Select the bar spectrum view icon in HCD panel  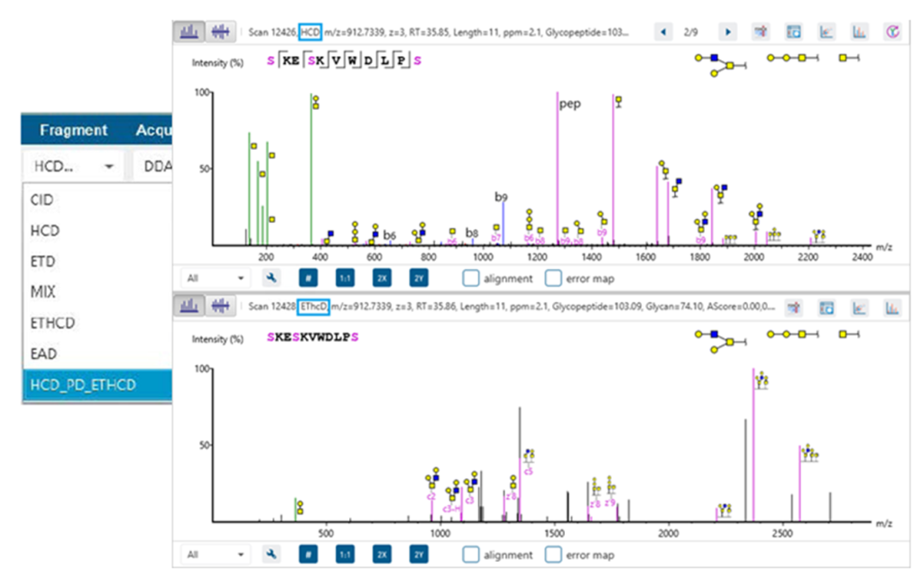pyautogui.click(x=190, y=32)
